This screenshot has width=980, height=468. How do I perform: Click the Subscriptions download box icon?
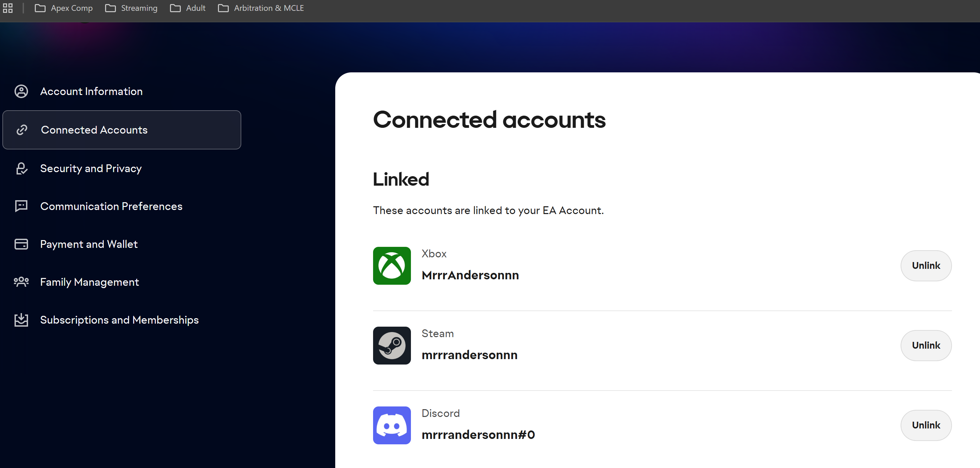(21, 320)
